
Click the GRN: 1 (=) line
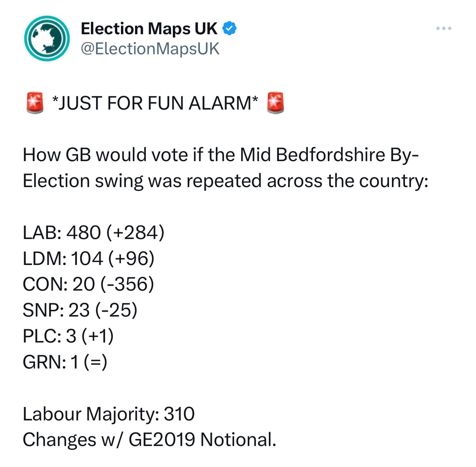point(65,362)
